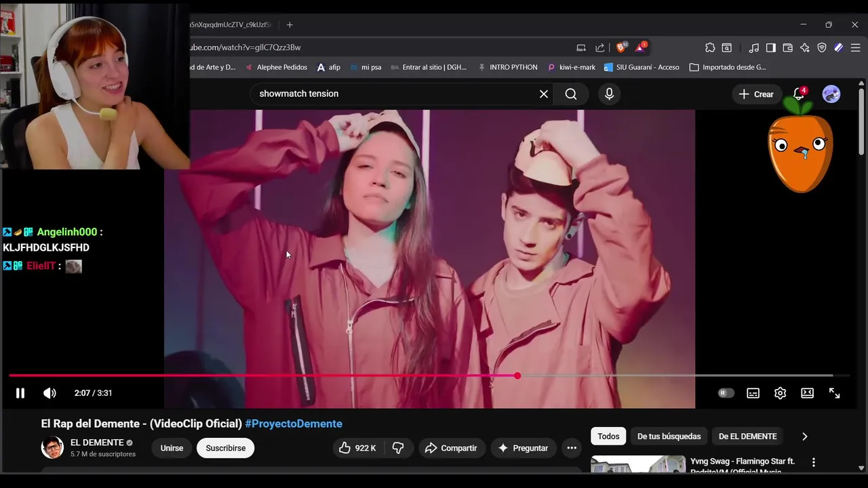Open the Brave Shields lion icon

[x=621, y=47]
